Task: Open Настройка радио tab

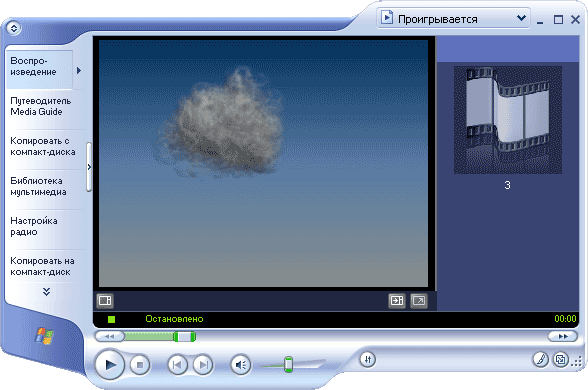Action: 34,226
